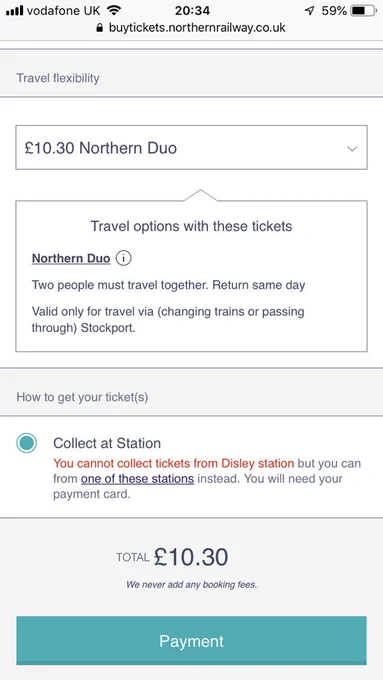383x680 pixels.
Task: Tap the Payment button
Action: [191, 641]
